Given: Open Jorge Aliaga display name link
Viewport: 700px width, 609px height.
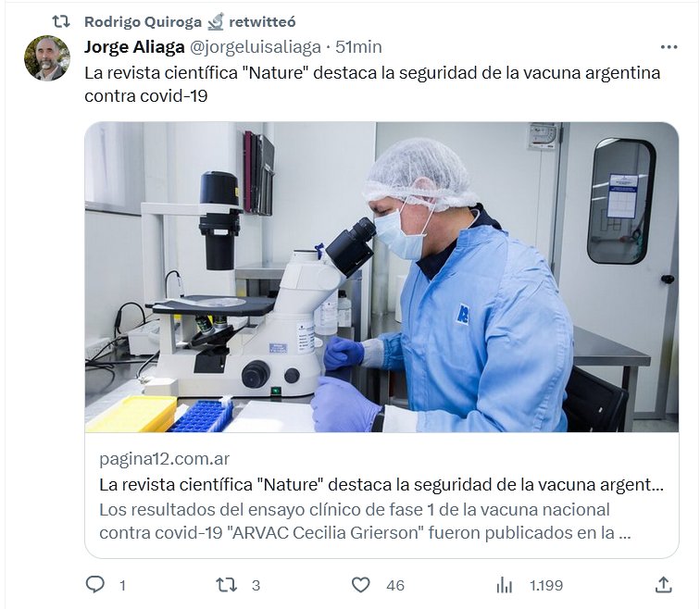Looking at the screenshot, I should pos(134,47).
